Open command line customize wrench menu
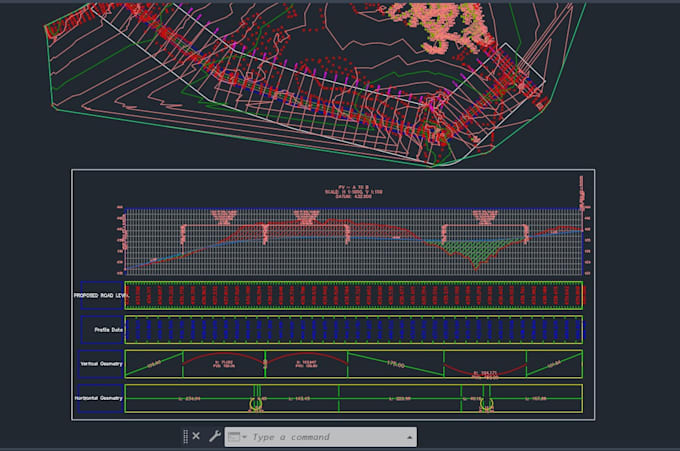Screen dimensions: 680x451 click(x=215, y=436)
